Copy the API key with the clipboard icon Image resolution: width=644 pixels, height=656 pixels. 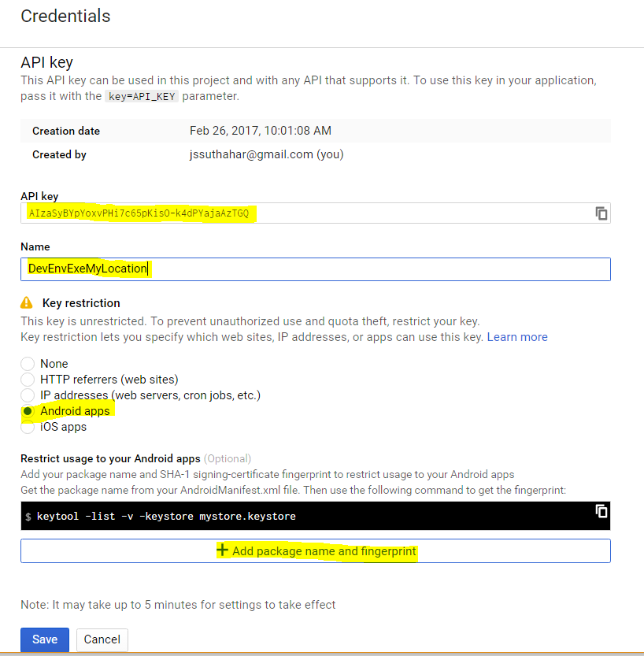[x=601, y=213]
